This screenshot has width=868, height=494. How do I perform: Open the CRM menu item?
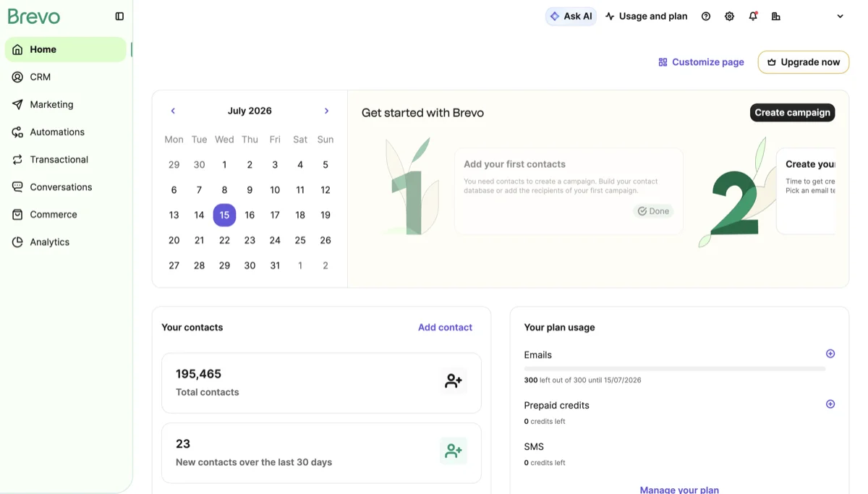66,77
